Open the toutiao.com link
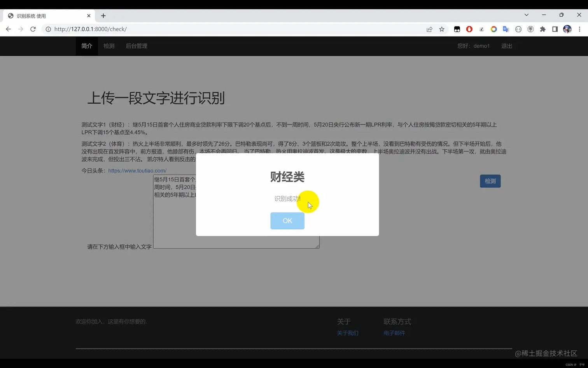 137,171
